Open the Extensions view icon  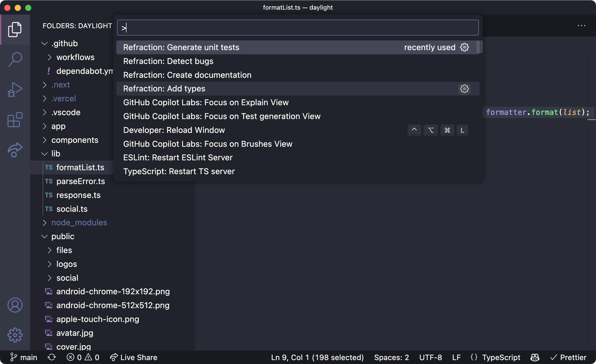click(15, 120)
